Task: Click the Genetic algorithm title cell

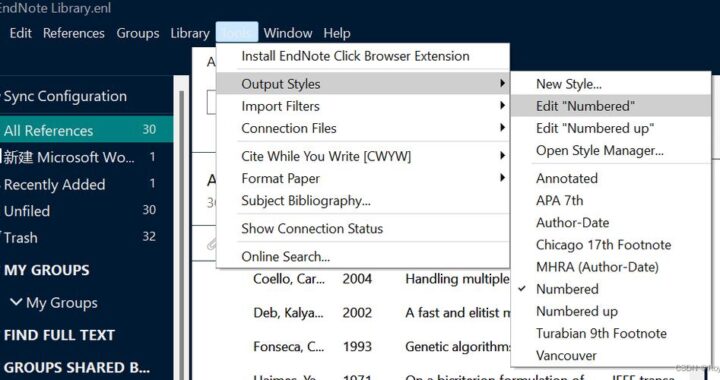Action: 457,346
